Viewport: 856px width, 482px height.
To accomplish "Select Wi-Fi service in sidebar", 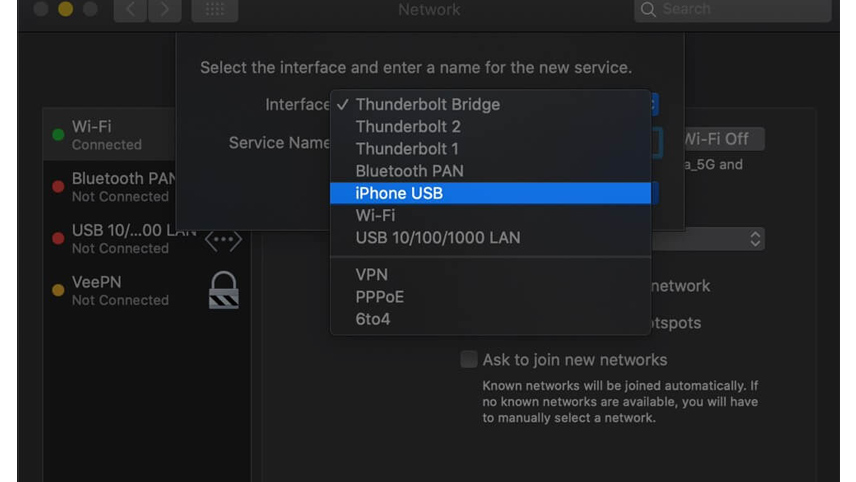I will click(109, 134).
